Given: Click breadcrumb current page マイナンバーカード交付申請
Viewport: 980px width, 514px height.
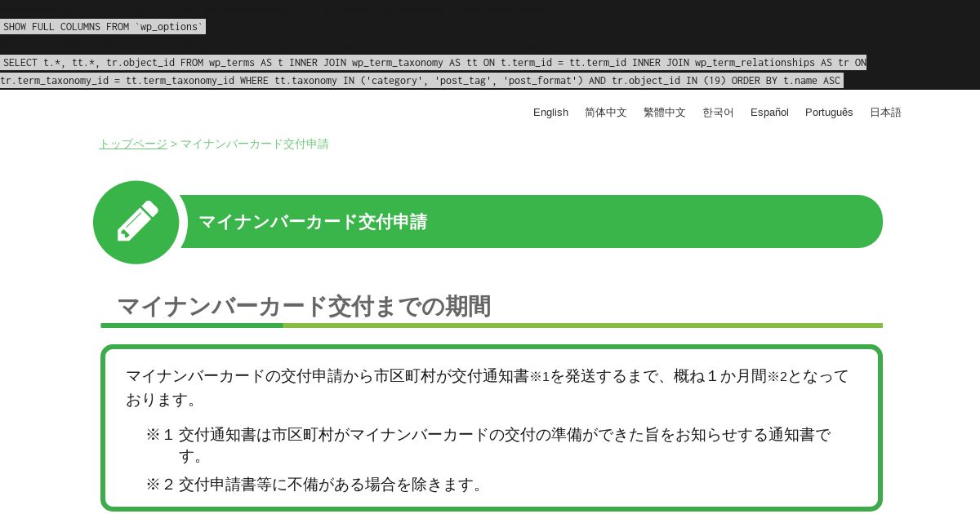Looking at the screenshot, I should [x=255, y=144].
